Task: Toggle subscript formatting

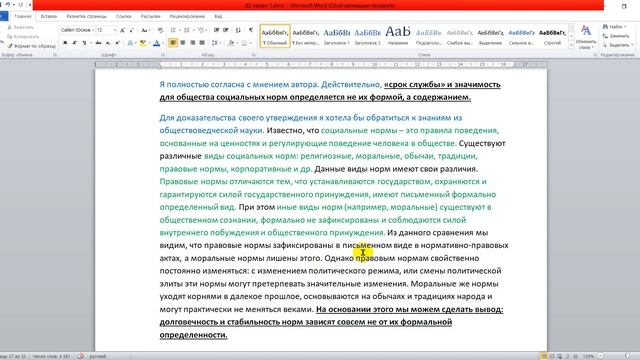Action: pos(108,43)
